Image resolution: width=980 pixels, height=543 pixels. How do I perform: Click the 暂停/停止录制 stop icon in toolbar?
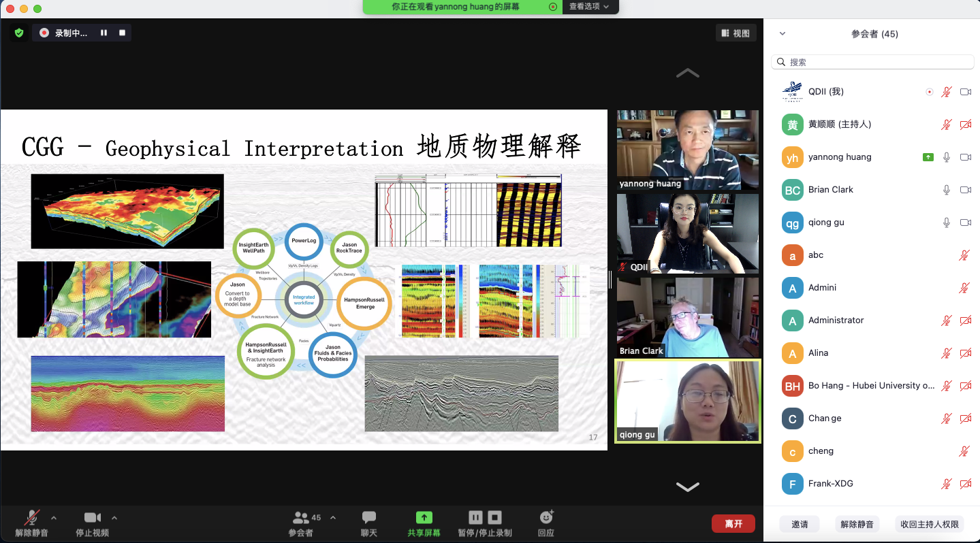point(495,518)
